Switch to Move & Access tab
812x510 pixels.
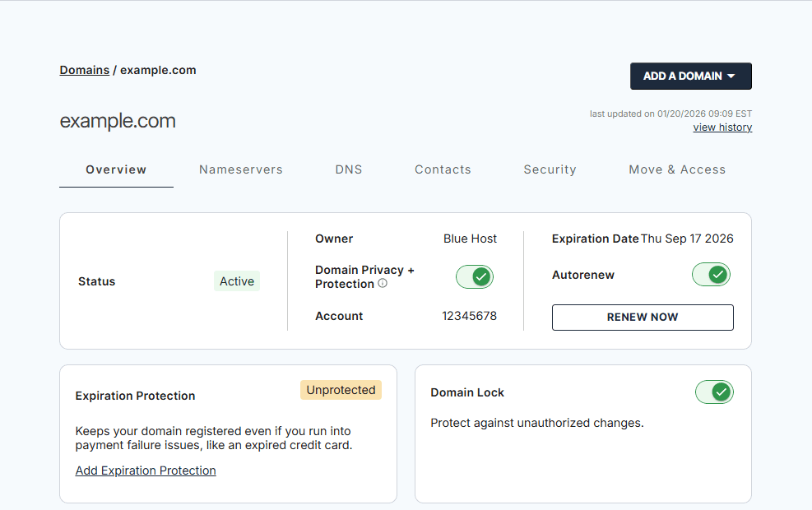[677, 170]
